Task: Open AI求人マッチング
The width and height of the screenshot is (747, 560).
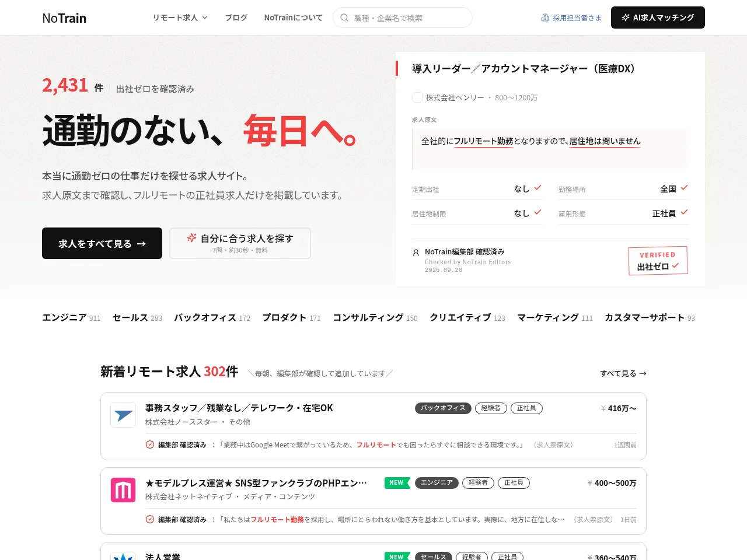Action: 658,17
